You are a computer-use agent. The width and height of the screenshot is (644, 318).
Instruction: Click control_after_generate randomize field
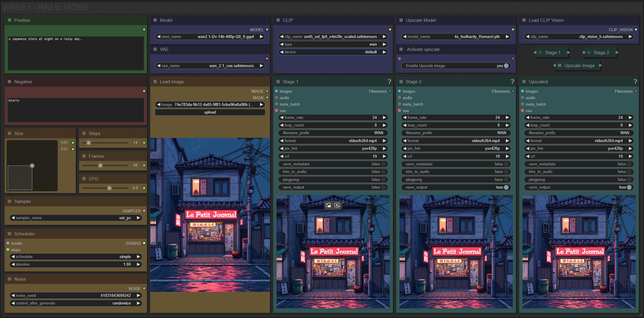(76, 303)
